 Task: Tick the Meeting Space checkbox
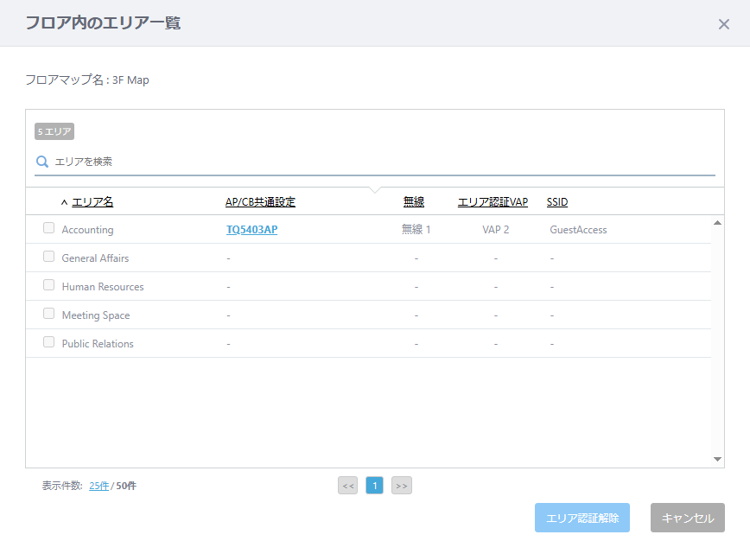click(x=48, y=313)
